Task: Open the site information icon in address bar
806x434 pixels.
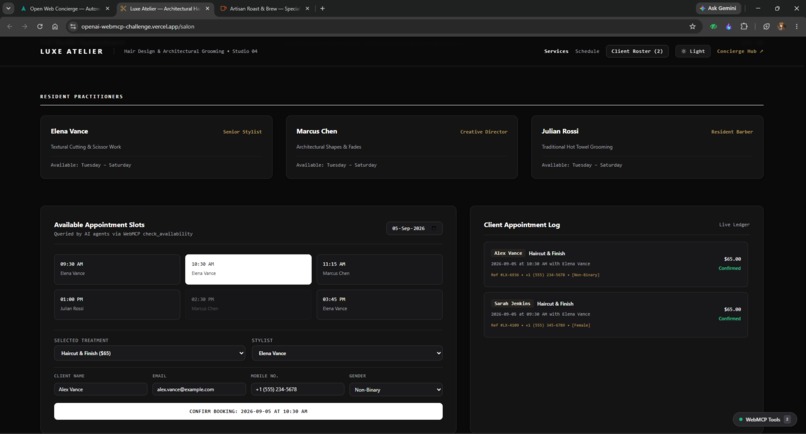Action: coord(73,26)
